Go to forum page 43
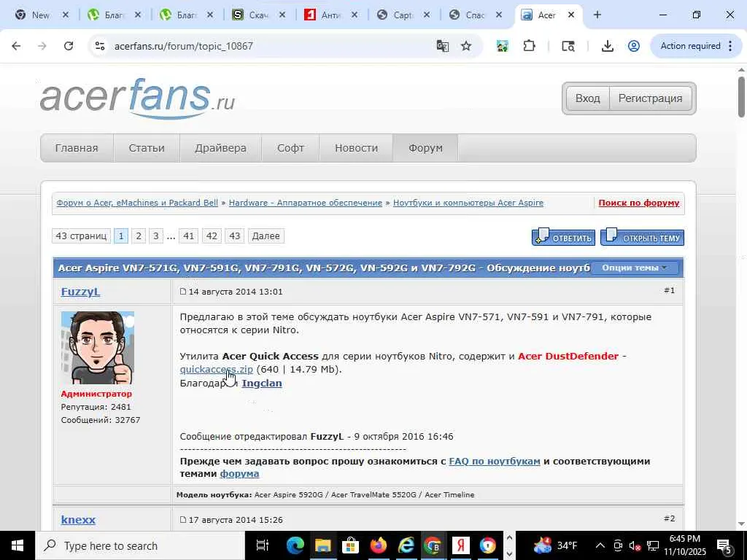The height and width of the screenshot is (560, 747). click(234, 236)
